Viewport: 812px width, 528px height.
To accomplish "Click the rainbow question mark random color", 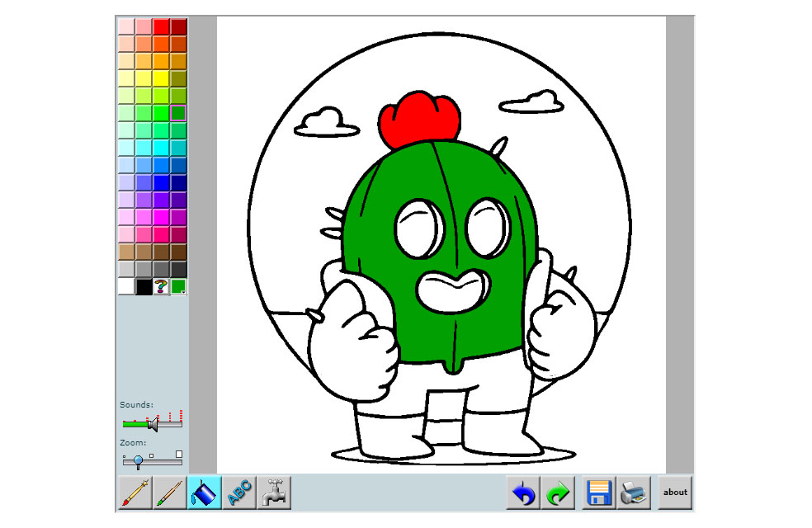I will point(161,286).
